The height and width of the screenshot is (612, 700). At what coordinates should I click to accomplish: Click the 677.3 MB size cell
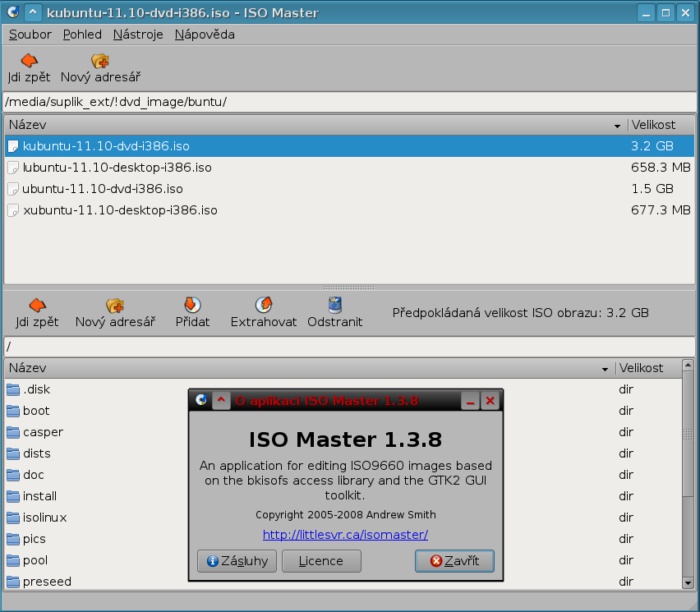(x=661, y=210)
